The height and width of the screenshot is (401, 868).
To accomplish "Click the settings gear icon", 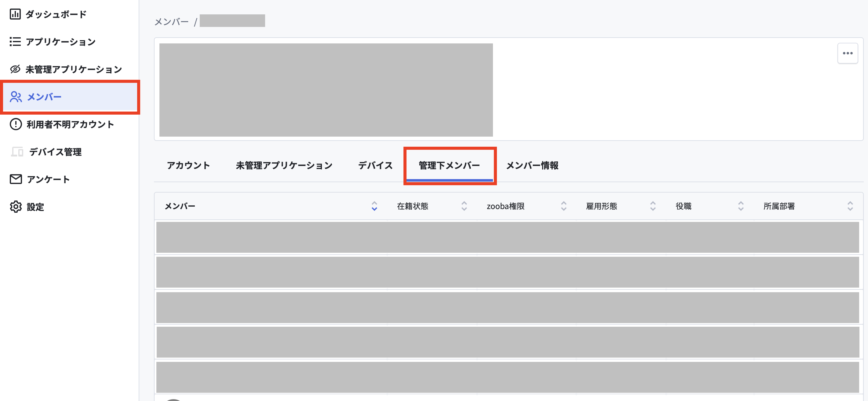I will tap(16, 207).
